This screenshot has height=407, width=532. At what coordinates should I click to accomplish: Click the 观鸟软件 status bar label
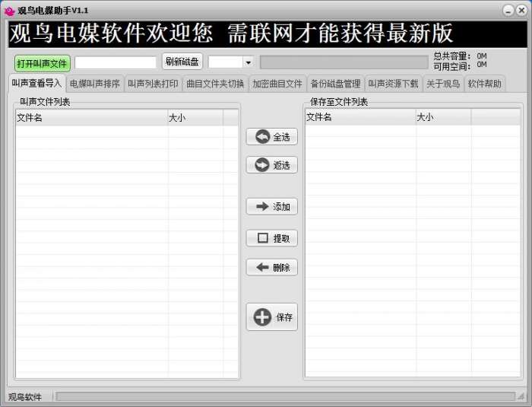pyautogui.click(x=25, y=397)
